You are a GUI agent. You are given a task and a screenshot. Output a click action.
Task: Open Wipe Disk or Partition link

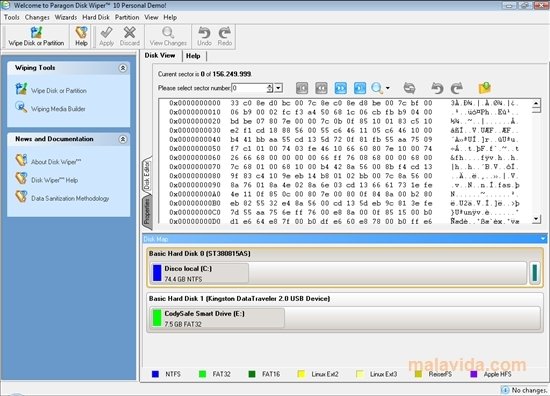[59, 90]
